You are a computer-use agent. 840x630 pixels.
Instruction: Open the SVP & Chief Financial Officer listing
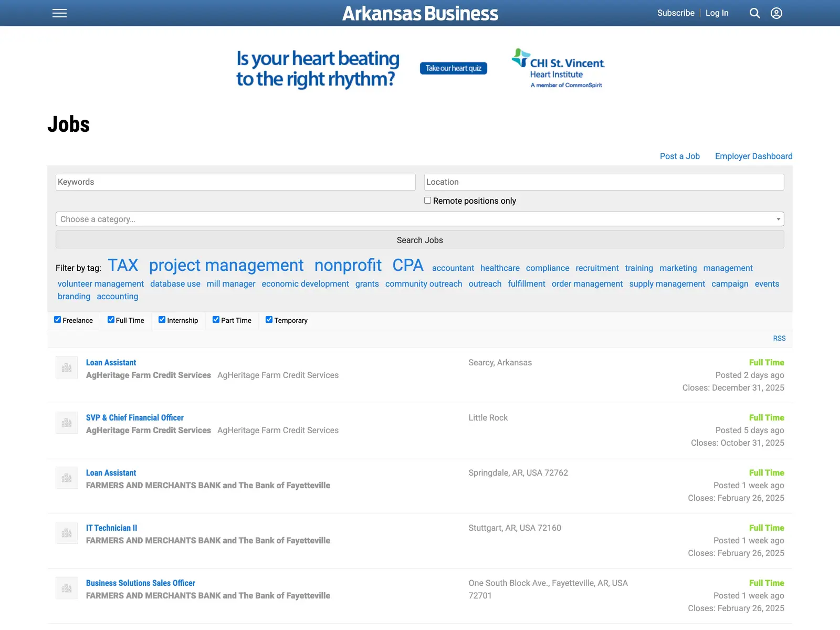[x=135, y=418]
